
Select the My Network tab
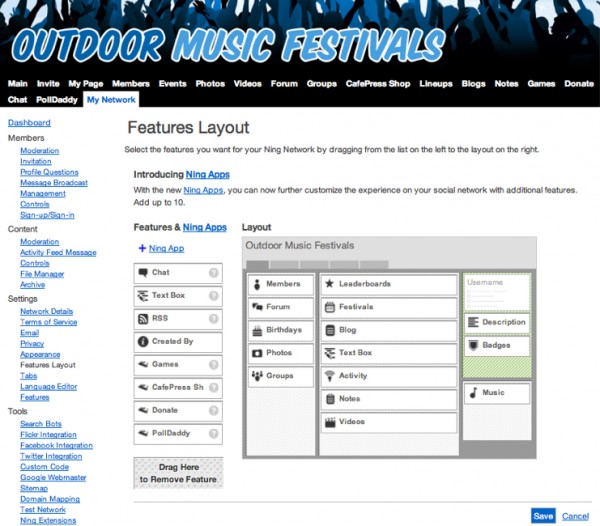pos(111,100)
